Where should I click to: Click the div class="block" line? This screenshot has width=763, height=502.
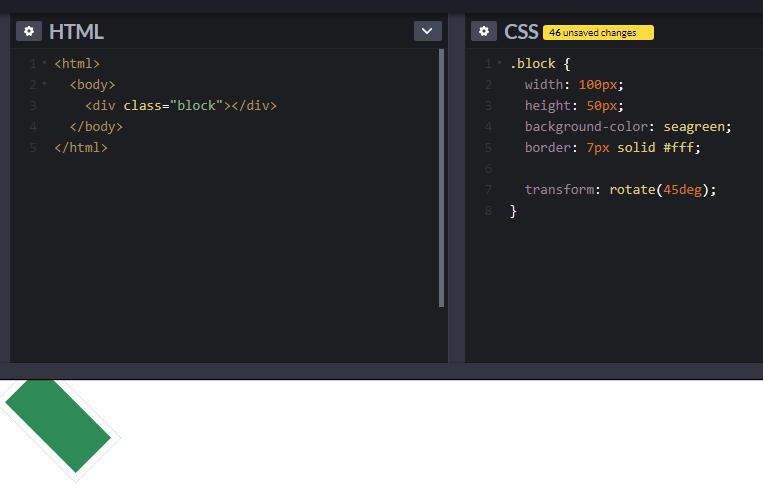point(181,106)
